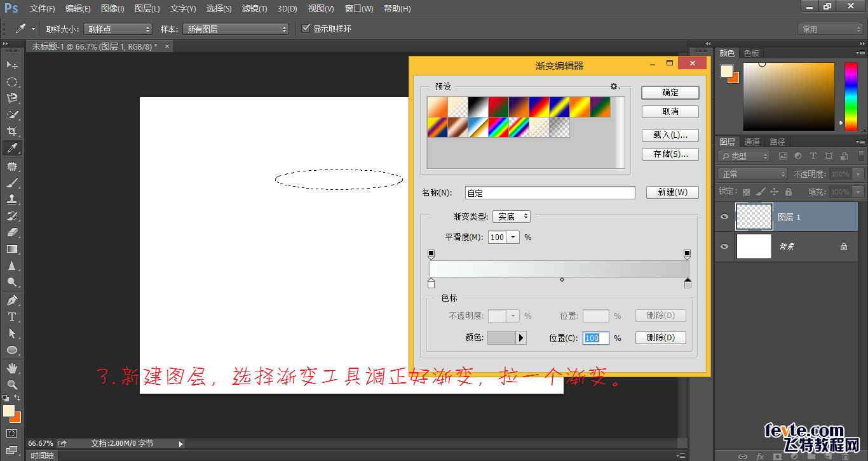This screenshot has width=868, height=461.
Task: Open 渐变类型 实底 dropdown
Action: (x=512, y=217)
